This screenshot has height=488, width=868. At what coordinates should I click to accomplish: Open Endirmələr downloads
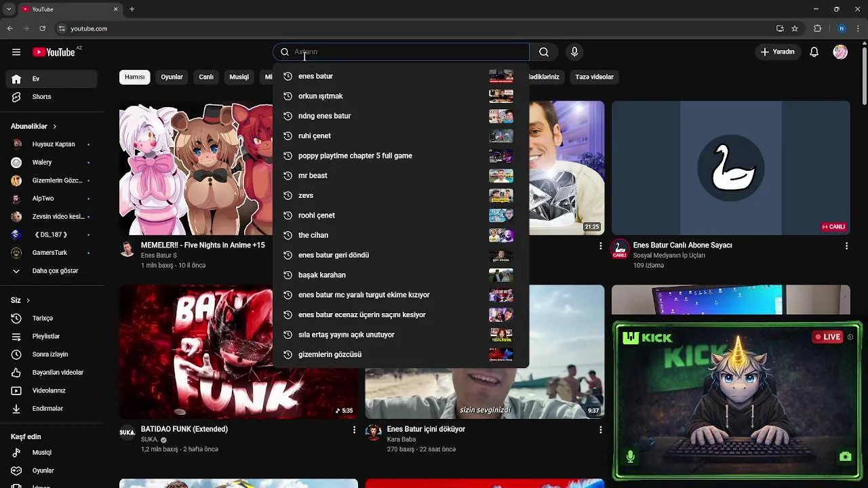(52, 409)
